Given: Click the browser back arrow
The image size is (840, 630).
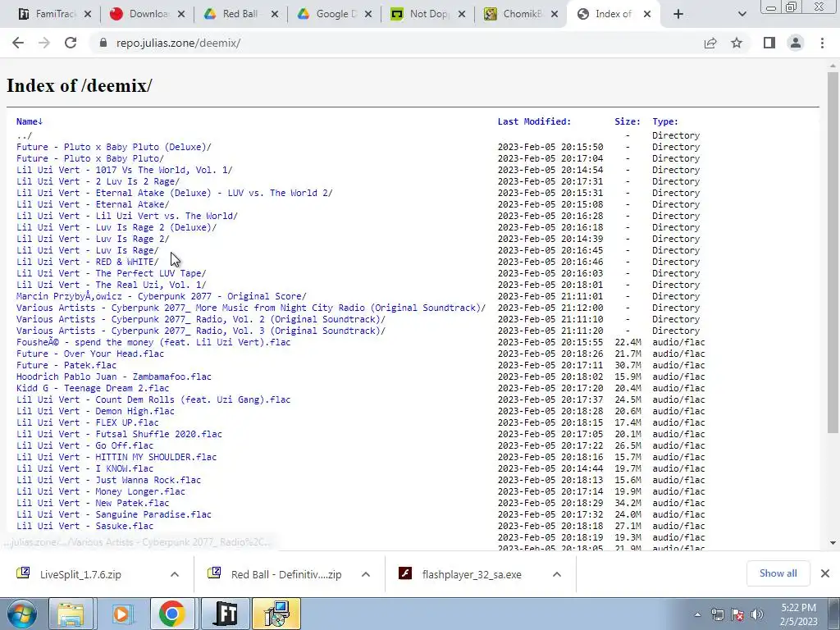Looking at the screenshot, I should coord(18,43).
